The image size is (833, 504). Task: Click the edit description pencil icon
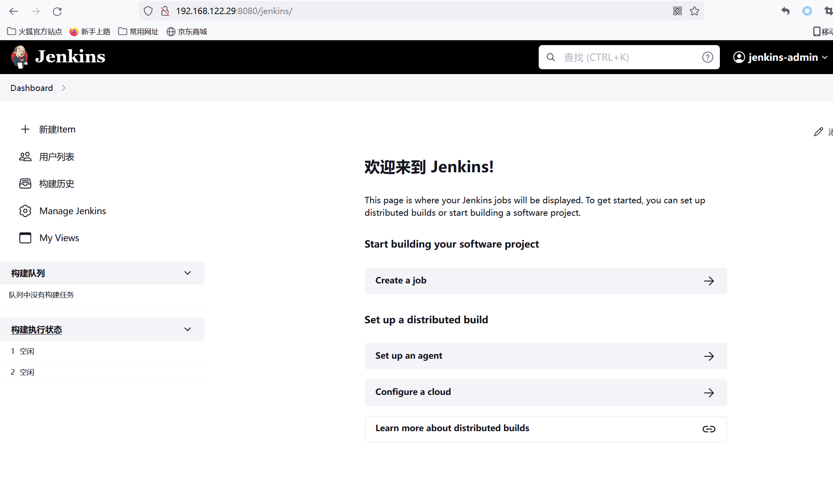point(818,132)
